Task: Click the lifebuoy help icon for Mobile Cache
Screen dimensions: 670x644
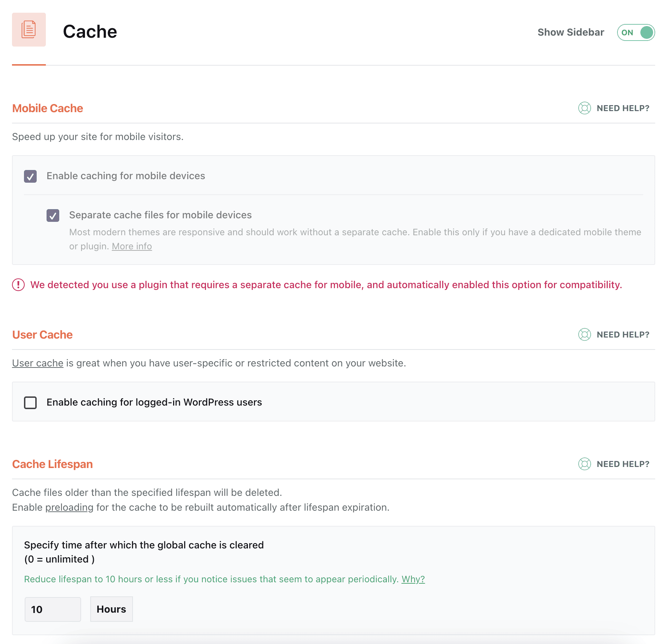Action: point(584,108)
